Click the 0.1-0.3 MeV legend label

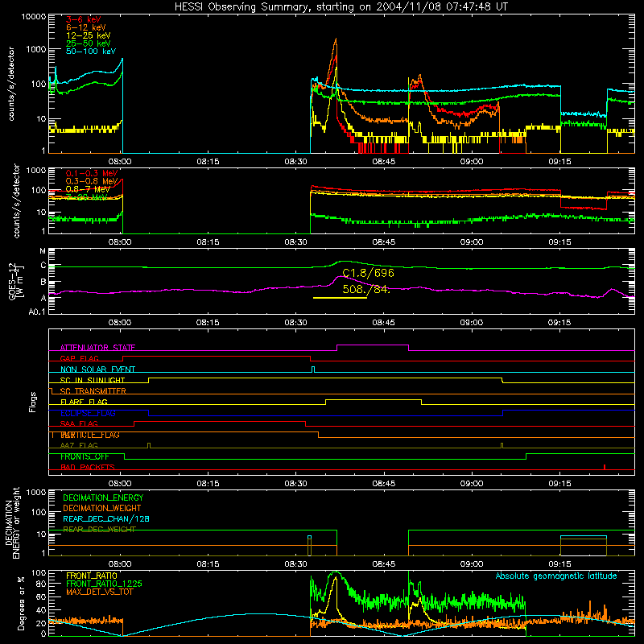pyautogui.click(x=92, y=173)
